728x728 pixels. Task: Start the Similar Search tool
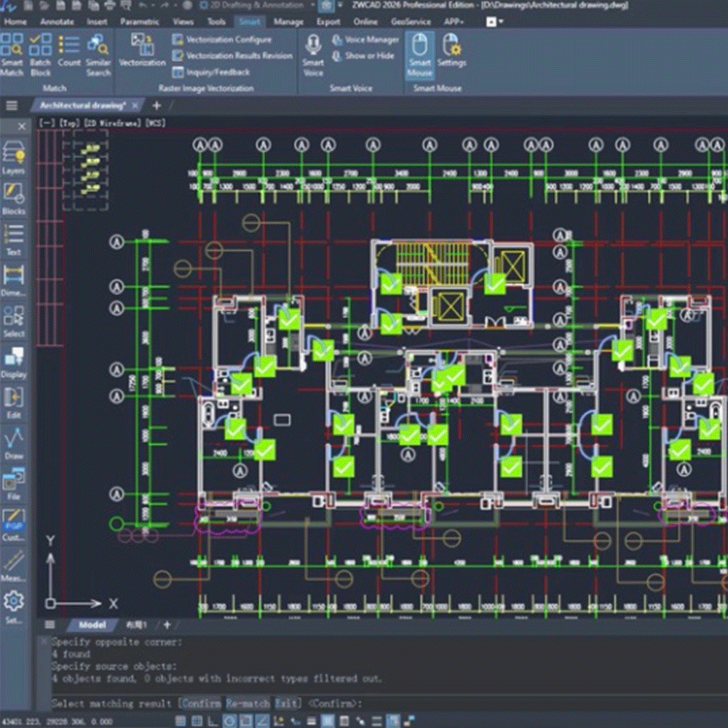click(98, 55)
